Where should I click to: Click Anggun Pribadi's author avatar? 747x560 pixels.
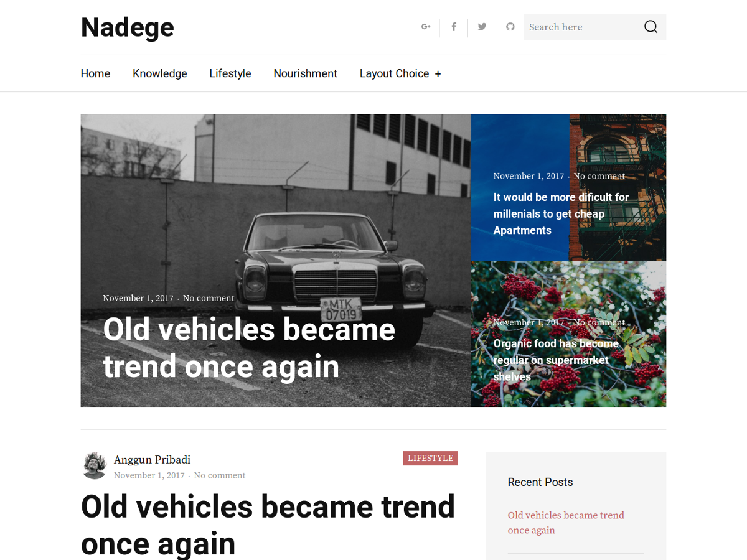(x=95, y=465)
